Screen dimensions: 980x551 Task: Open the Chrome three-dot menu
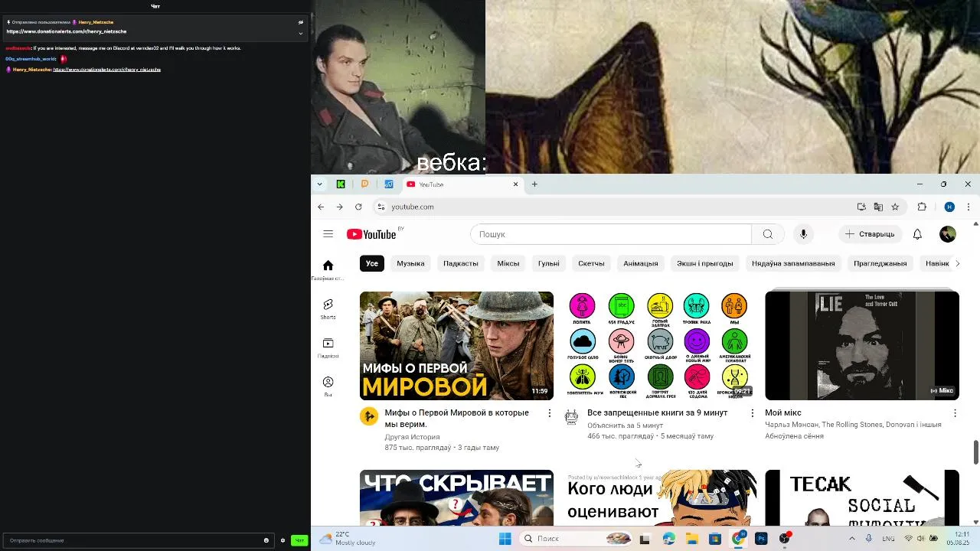969,207
